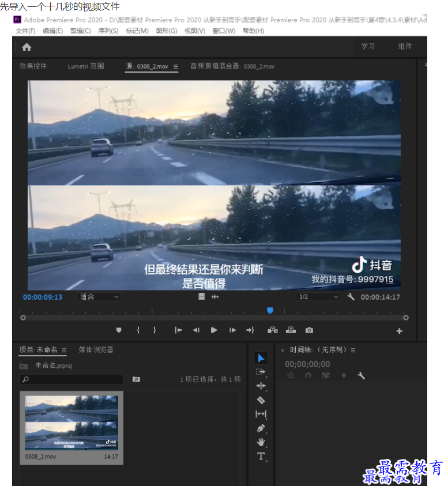
Task: Click the Mark In button
Action: [x=138, y=330]
